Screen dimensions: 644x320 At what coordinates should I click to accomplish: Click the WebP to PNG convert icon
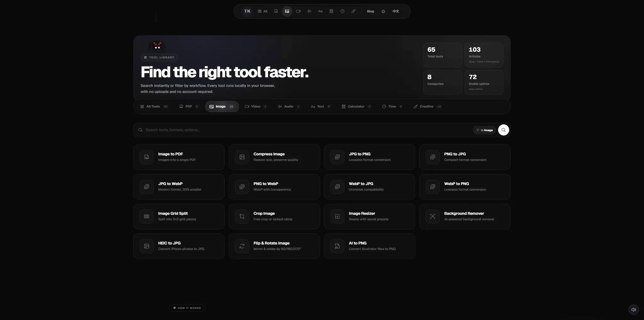coord(432,187)
